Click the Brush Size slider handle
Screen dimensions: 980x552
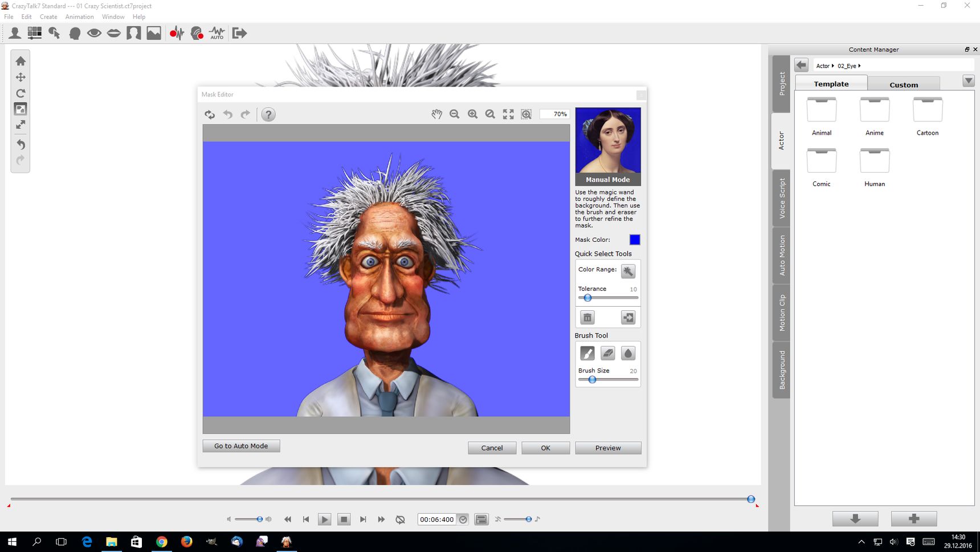(592, 379)
